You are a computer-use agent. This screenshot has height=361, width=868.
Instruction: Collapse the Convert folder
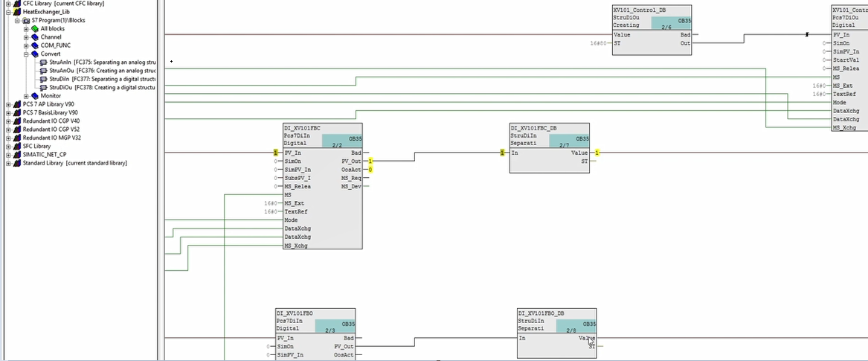(26, 54)
